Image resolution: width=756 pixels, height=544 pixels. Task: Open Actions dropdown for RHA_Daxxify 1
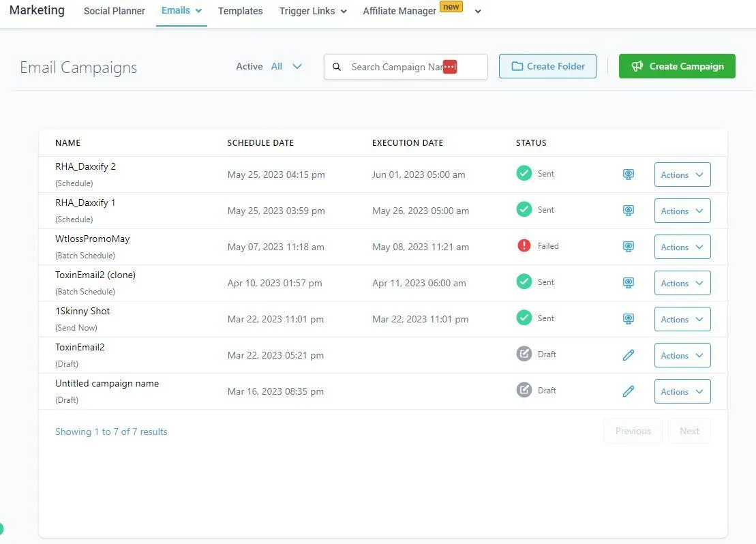(x=682, y=211)
